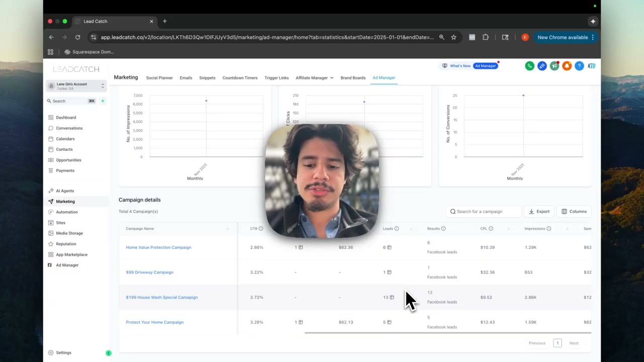Click the Leads column info icon
Viewport: 644px width, 362px height.
[x=396, y=229]
